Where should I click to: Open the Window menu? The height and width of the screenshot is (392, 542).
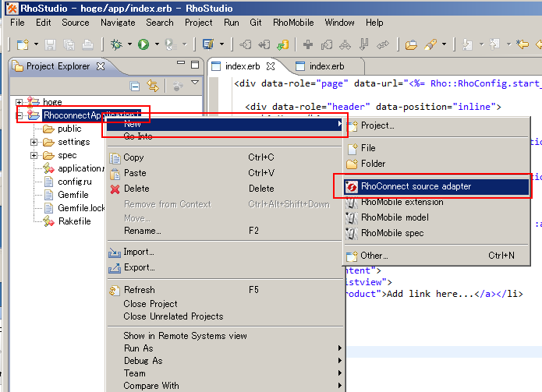(339, 23)
